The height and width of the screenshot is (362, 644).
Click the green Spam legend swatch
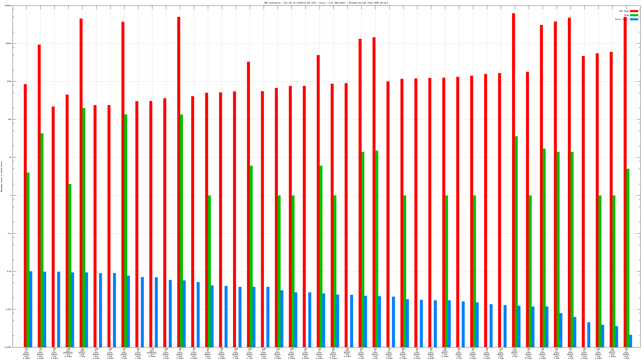(634, 15)
